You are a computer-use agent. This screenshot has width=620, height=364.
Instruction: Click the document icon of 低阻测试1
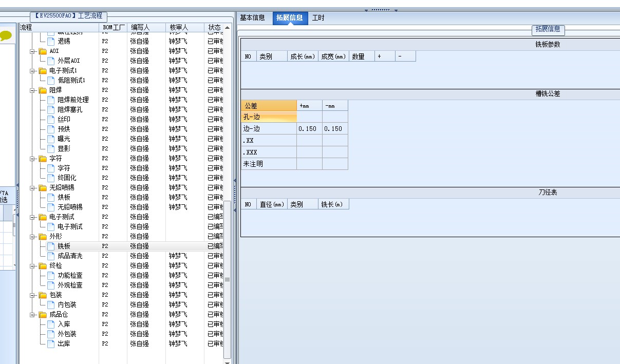[51, 80]
